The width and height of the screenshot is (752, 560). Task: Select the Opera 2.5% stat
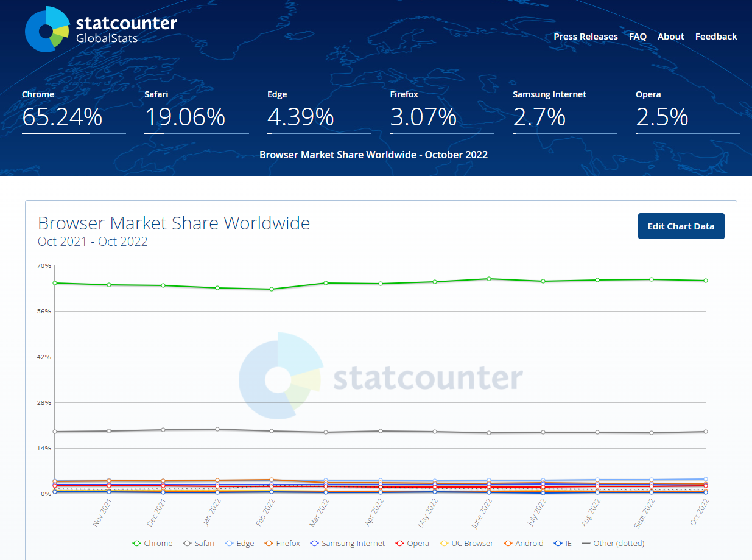(x=687, y=111)
